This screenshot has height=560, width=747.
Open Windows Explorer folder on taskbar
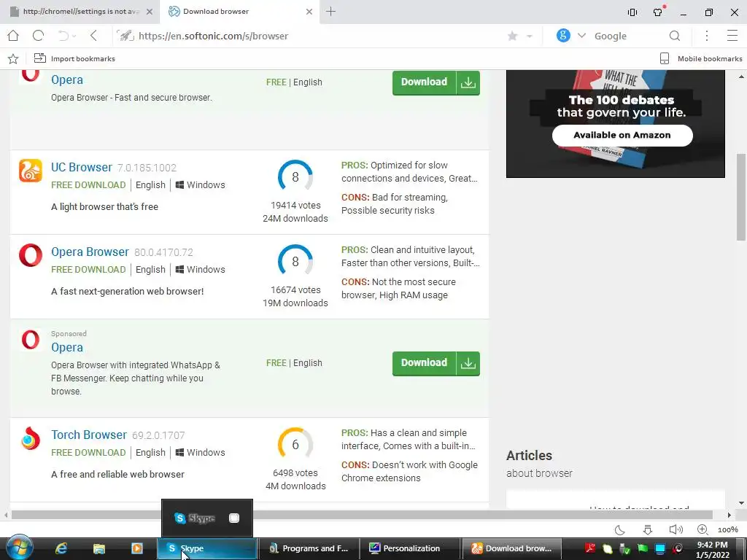[x=99, y=548]
